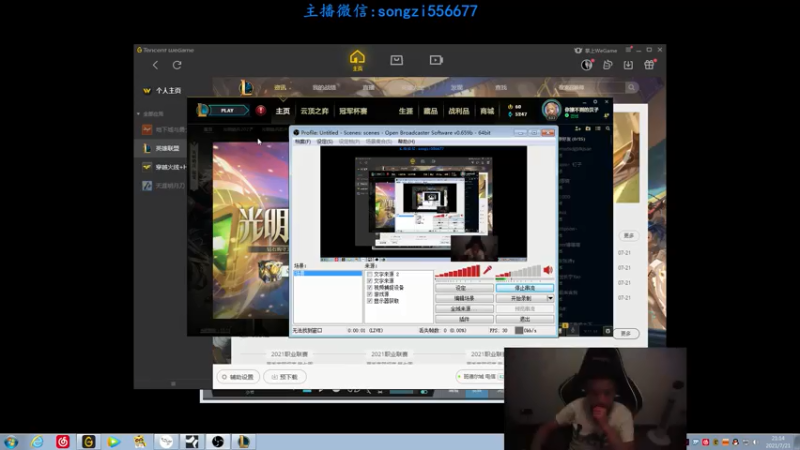
Task: Toggle the 显示器获取 source checkbox
Action: [369, 301]
